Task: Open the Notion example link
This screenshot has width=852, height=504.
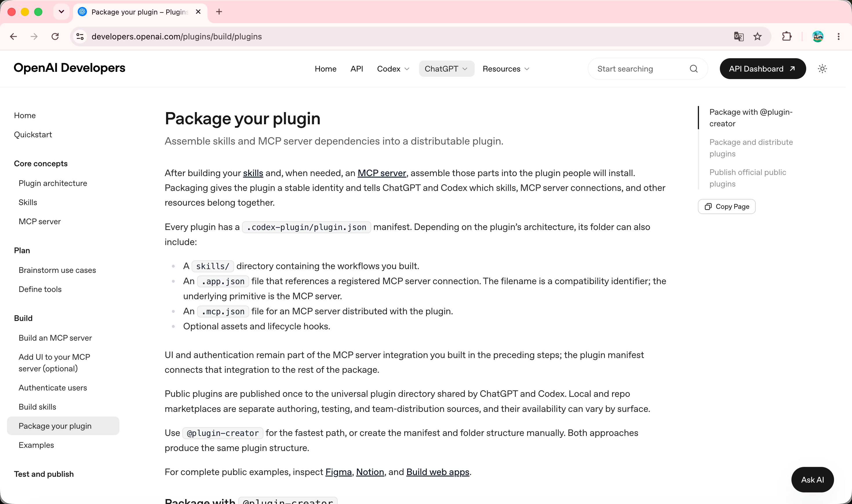Action: (370, 472)
